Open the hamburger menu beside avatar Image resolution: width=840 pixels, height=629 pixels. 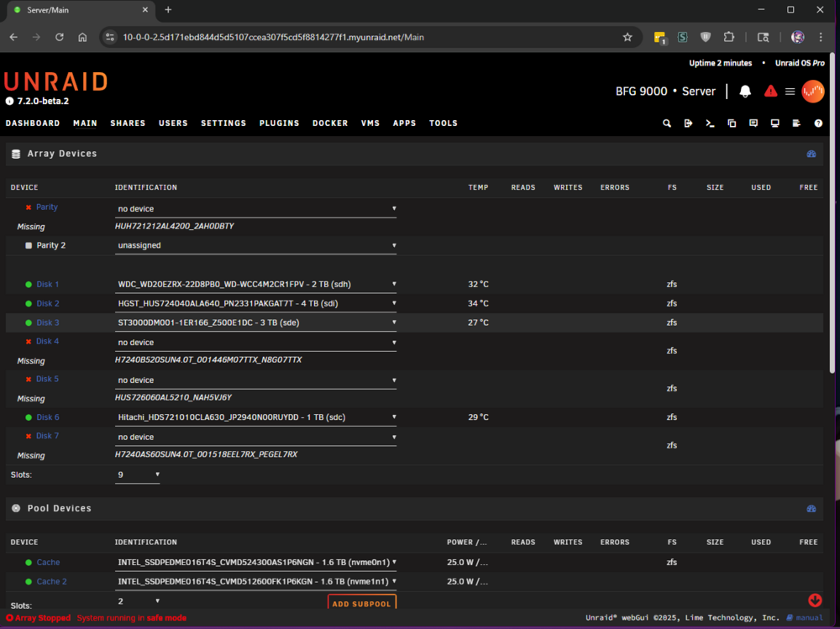coord(790,92)
